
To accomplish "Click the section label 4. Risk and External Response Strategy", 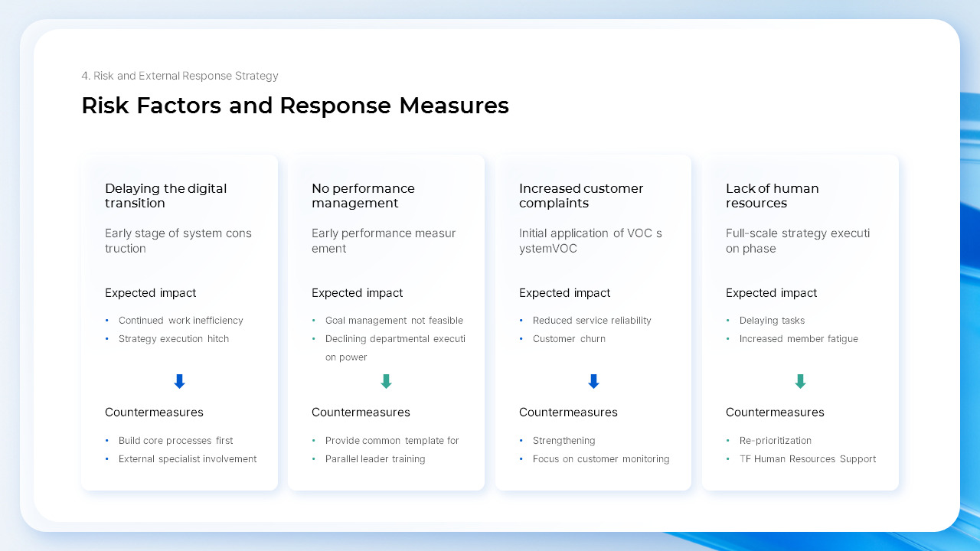I will pyautogui.click(x=180, y=76).
